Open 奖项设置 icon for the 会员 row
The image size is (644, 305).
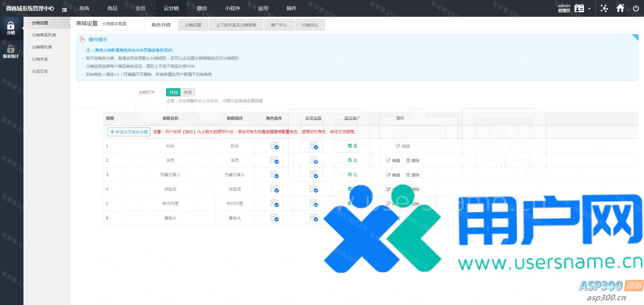(x=314, y=160)
